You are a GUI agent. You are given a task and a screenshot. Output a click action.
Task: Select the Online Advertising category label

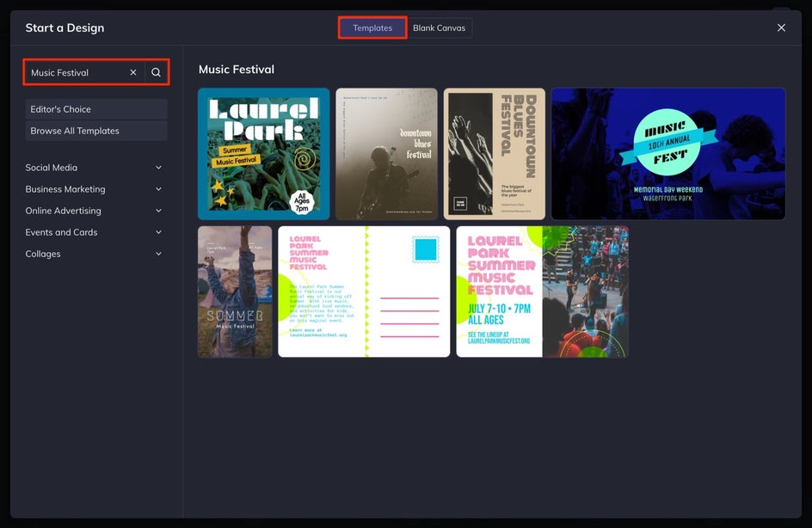(63, 211)
